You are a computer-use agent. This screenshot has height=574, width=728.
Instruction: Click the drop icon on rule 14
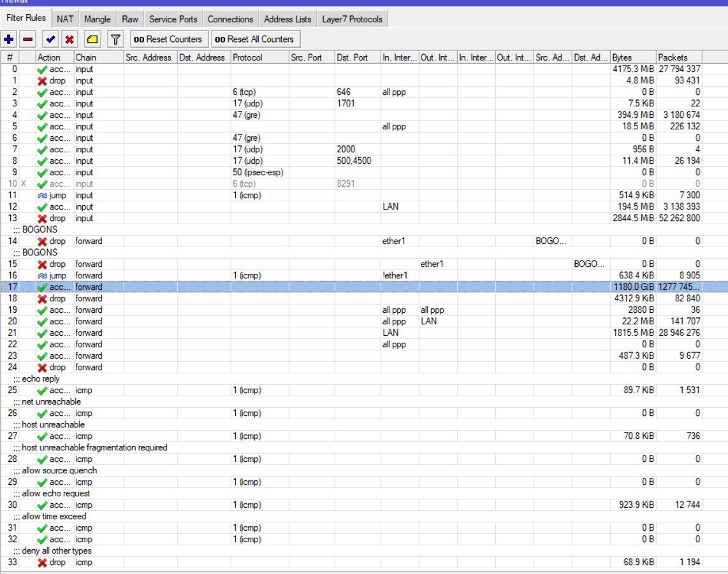coord(42,241)
